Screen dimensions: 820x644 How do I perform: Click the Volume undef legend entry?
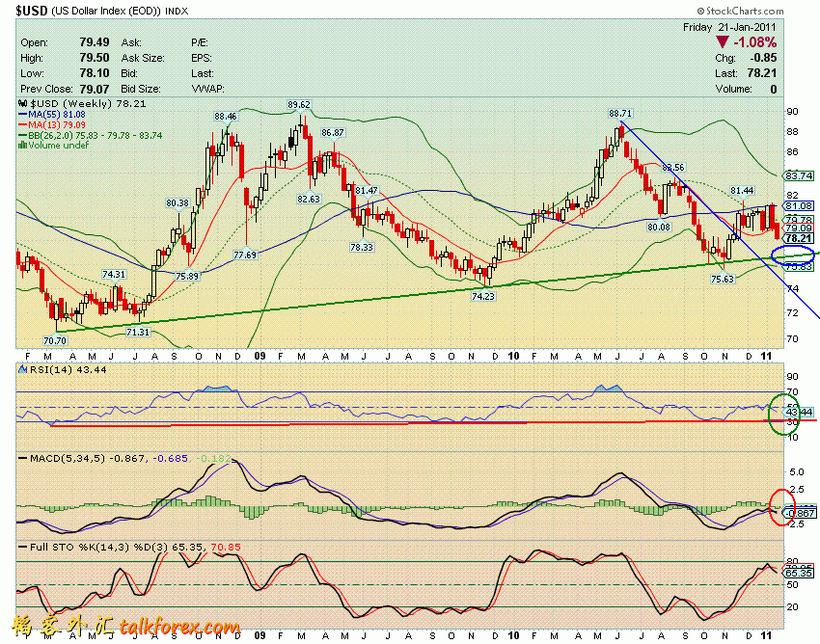(x=54, y=146)
